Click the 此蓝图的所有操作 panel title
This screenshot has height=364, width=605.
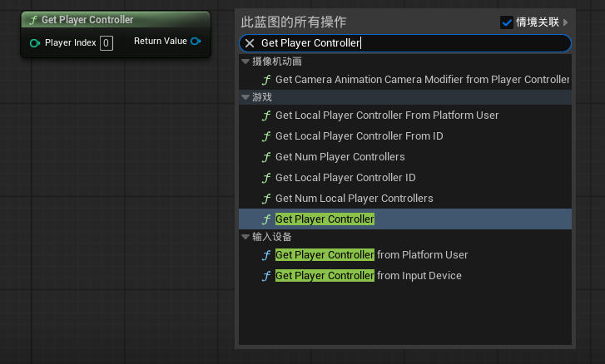(x=293, y=22)
